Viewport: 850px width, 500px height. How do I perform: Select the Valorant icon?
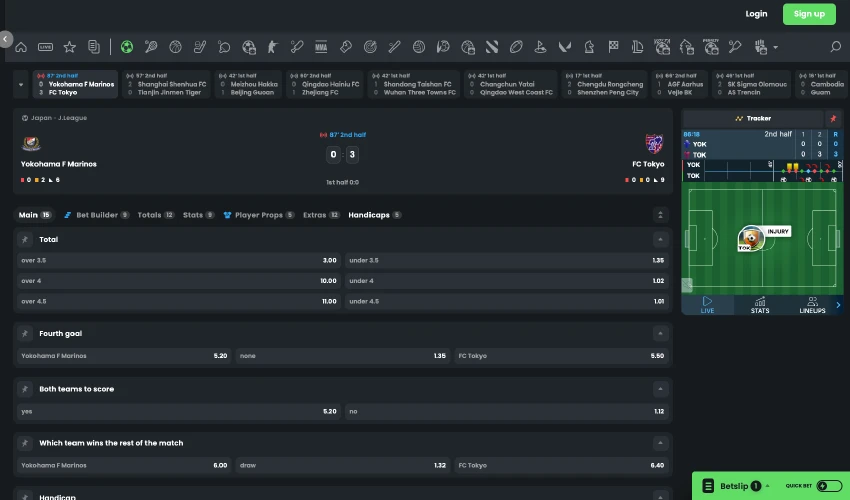pyautogui.click(x=564, y=47)
